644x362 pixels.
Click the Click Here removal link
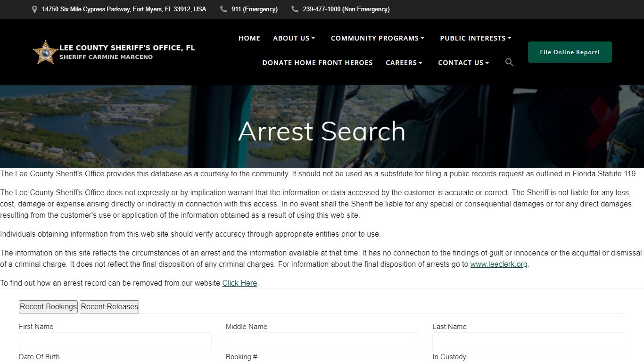[x=239, y=283]
